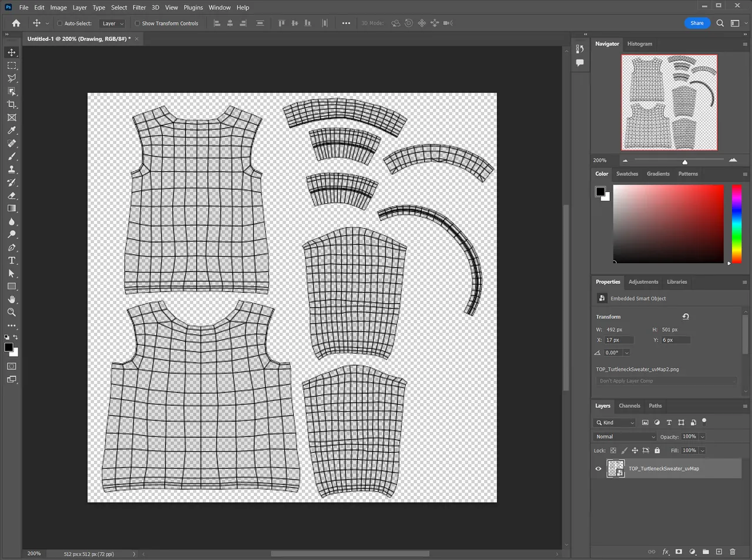Select the Type tool
Viewport: 752px width, 560px height.
(x=12, y=260)
